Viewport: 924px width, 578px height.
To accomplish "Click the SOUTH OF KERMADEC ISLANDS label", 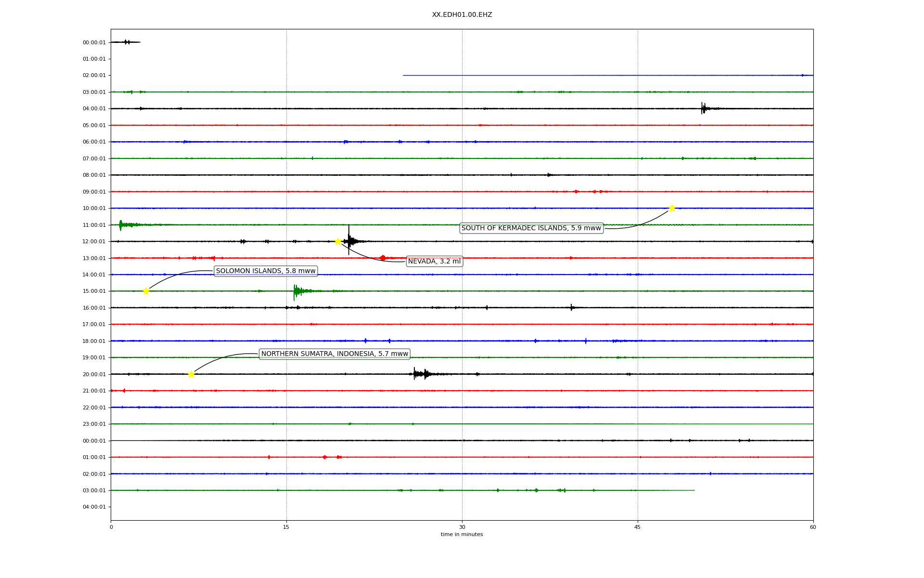I will tap(531, 228).
